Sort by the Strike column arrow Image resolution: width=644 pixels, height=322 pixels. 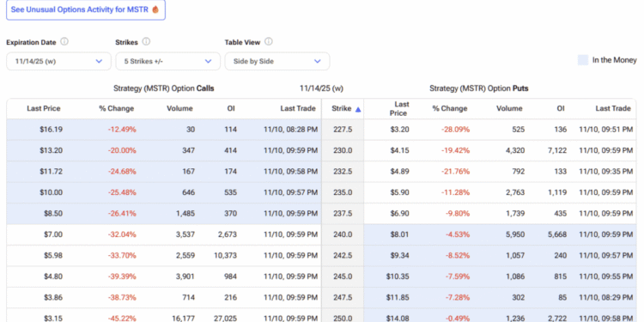tap(358, 109)
